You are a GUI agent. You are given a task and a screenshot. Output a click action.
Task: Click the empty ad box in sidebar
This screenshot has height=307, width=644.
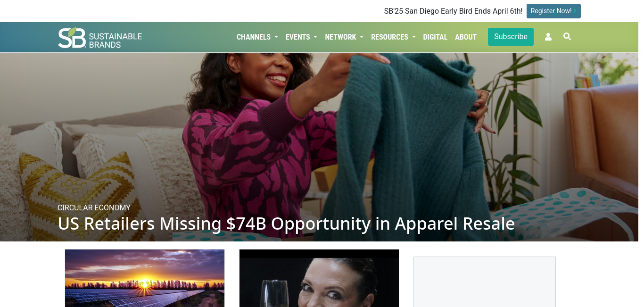[x=485, y=282]
